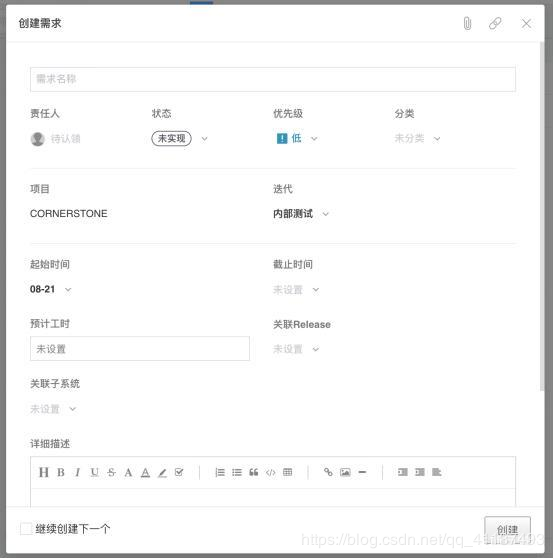Attach a file with the paperclip icon
The image size is (554, 558).
pos(467,23)
